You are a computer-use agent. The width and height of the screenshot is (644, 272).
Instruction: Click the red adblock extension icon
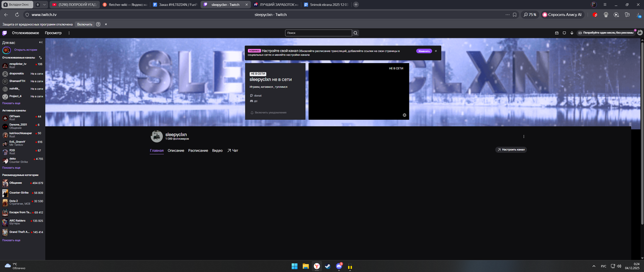coord(595,15)
